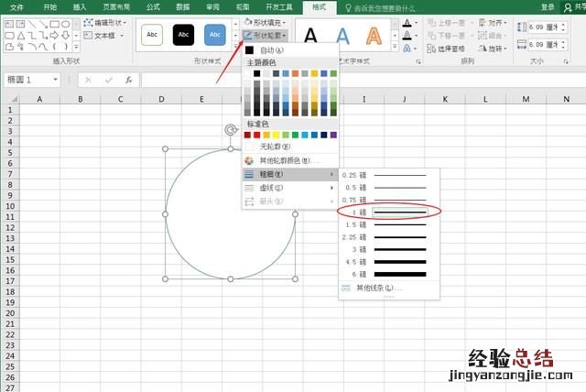Pick the black theme color swatch
Image resolution: width=586 pixels, height=392 pixels.
(x=256, y=73)
